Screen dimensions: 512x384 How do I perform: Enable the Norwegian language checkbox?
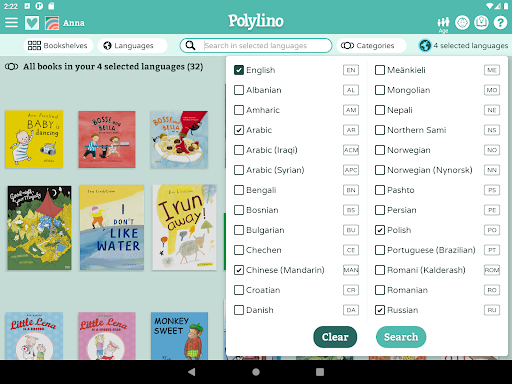[380, 150]
